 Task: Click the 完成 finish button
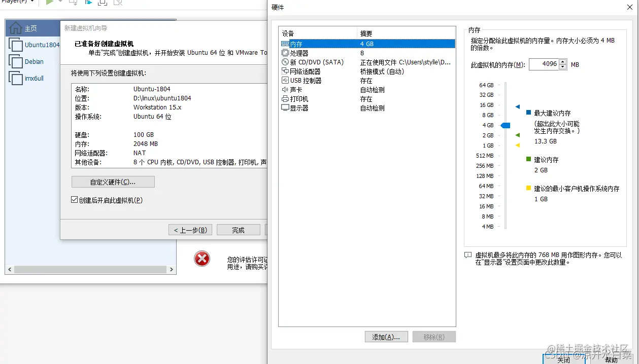239,230
